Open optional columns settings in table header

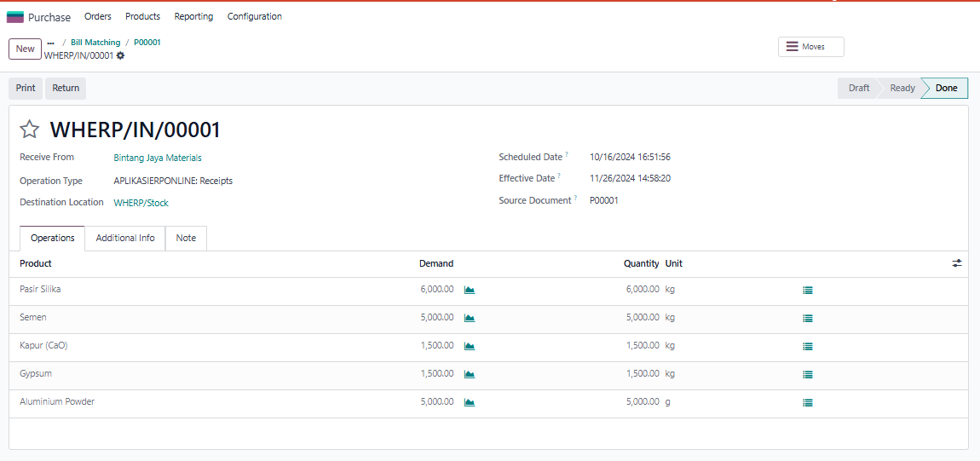click(957, 263)
